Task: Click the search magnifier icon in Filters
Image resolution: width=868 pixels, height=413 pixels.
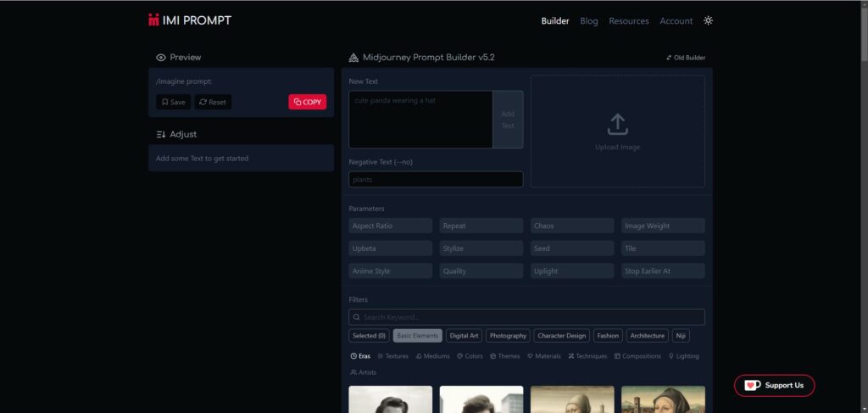Action: tap(357, 317)
